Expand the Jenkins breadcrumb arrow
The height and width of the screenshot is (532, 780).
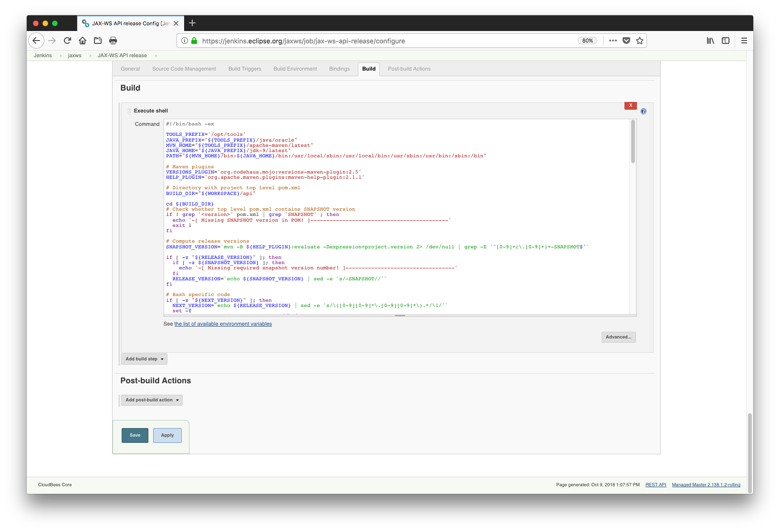point(61,56)
